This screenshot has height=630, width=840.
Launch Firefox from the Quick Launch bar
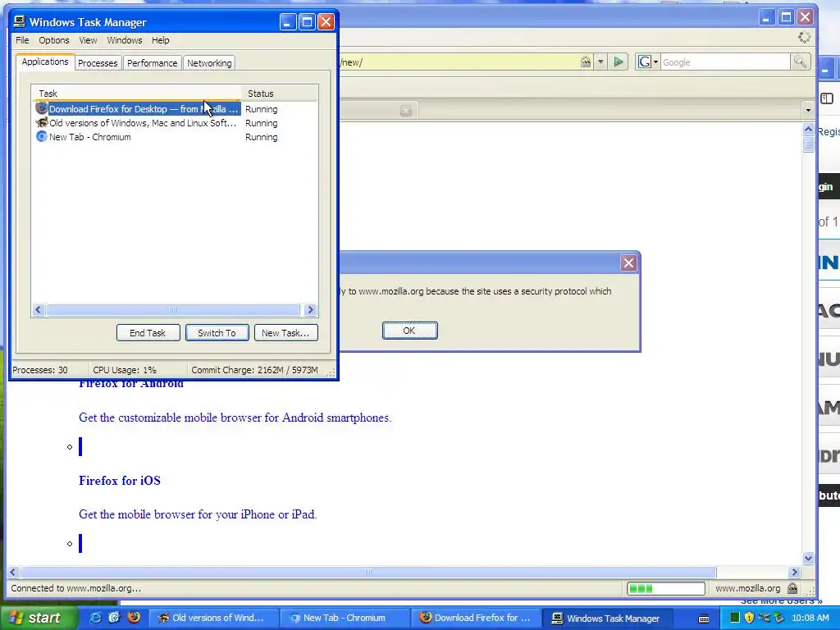coord(134,617)
